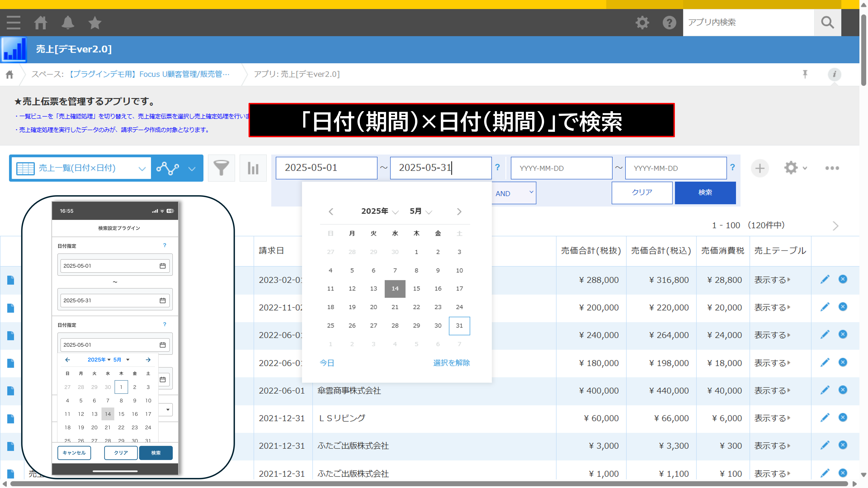The width and height of the screenshot is (868, 488).
Task: Click the filter funnel icon
Action: [x=221, y=168]
